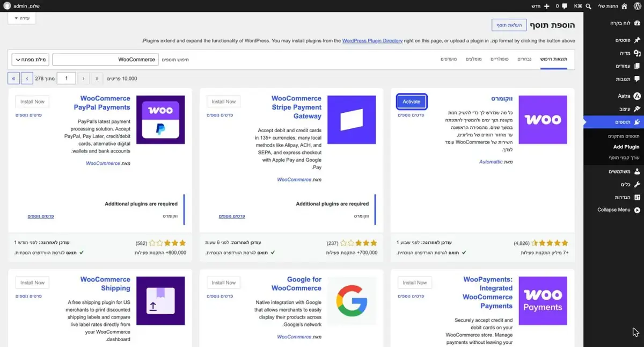Click the 'הגדרות' settings sliders icon

[x=637, y=197]
